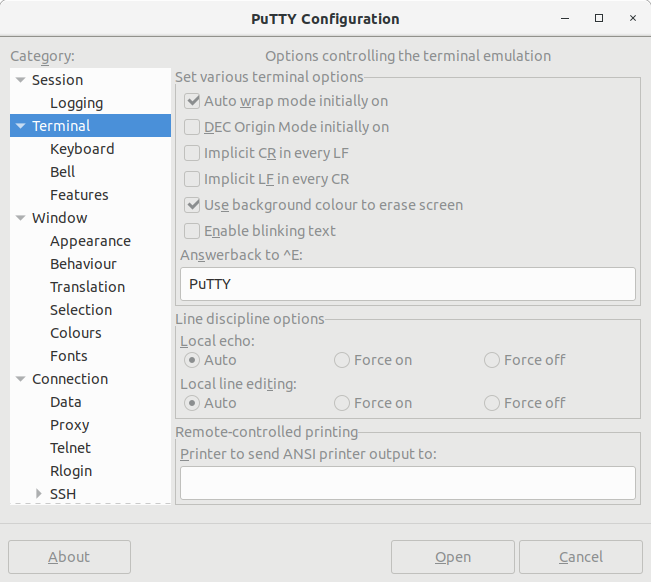This screenshot has width=651, height=582.
Task: Select the Colours category
Action: (76, 333)
